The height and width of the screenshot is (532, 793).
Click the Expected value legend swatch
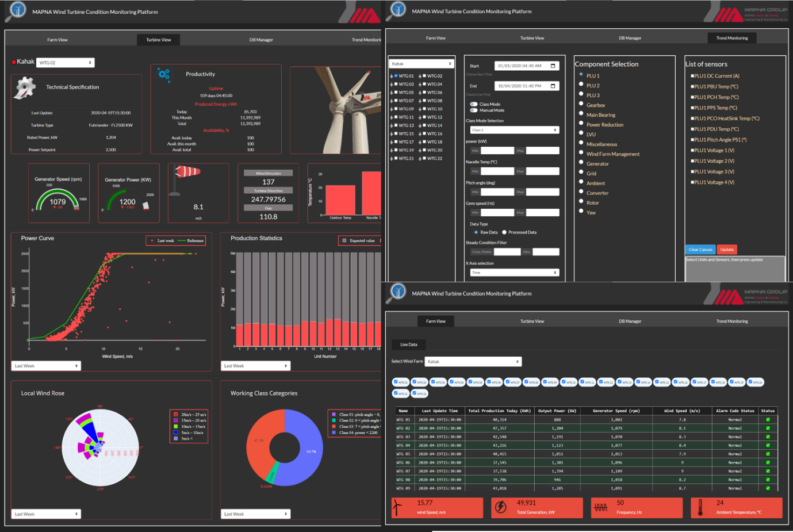tap(344, 240)
